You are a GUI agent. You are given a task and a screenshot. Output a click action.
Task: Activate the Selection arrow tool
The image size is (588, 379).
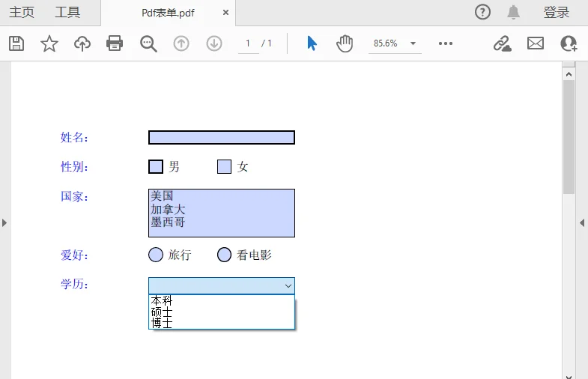click(312, 43)
